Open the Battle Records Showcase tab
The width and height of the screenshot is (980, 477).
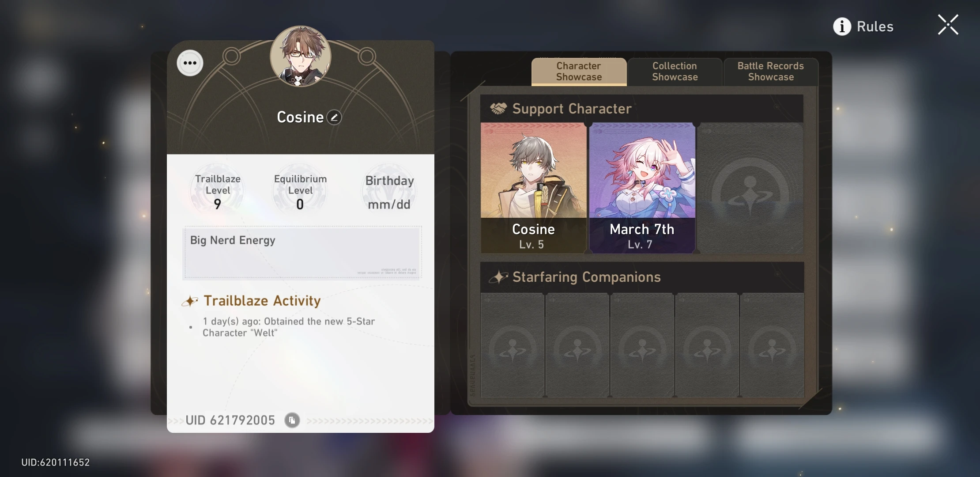[x=771, y=72]
